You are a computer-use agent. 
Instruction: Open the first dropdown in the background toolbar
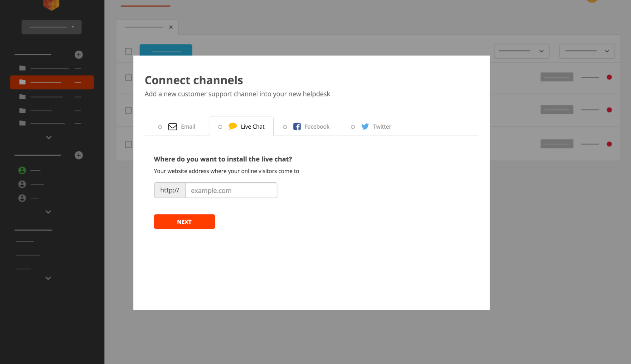[521, 51]
